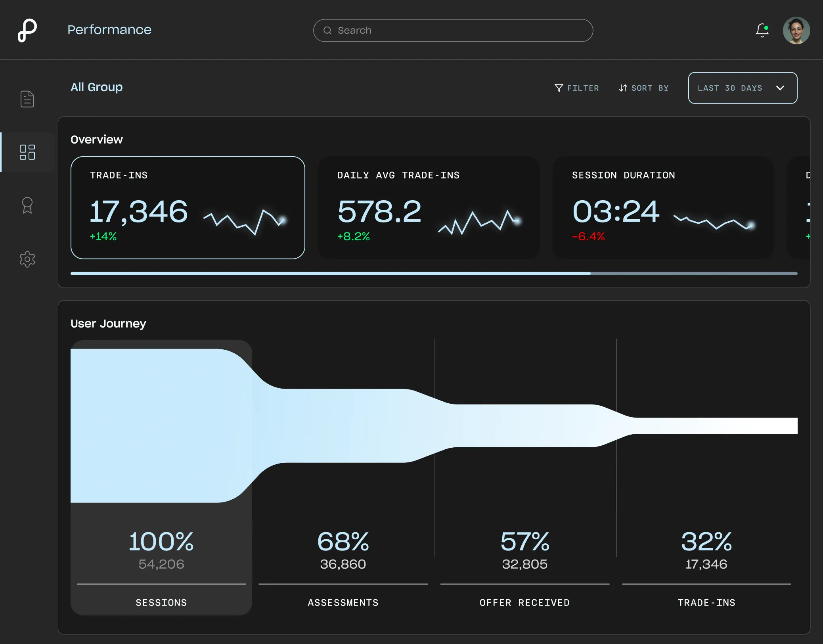
Task: Select the Session Duration card
Action: (x=663, y=207)
